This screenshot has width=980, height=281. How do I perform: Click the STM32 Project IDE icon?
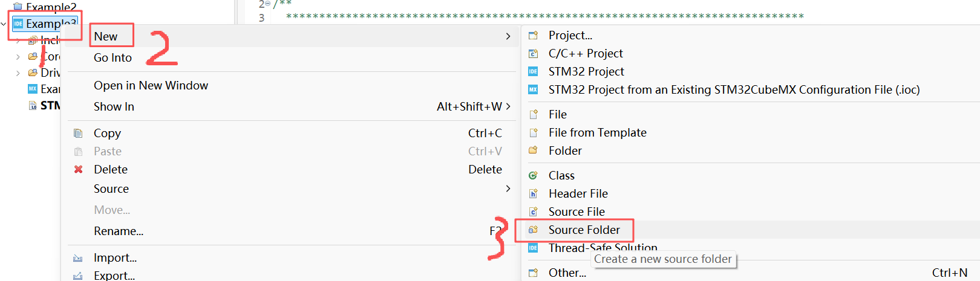point(533,71)
